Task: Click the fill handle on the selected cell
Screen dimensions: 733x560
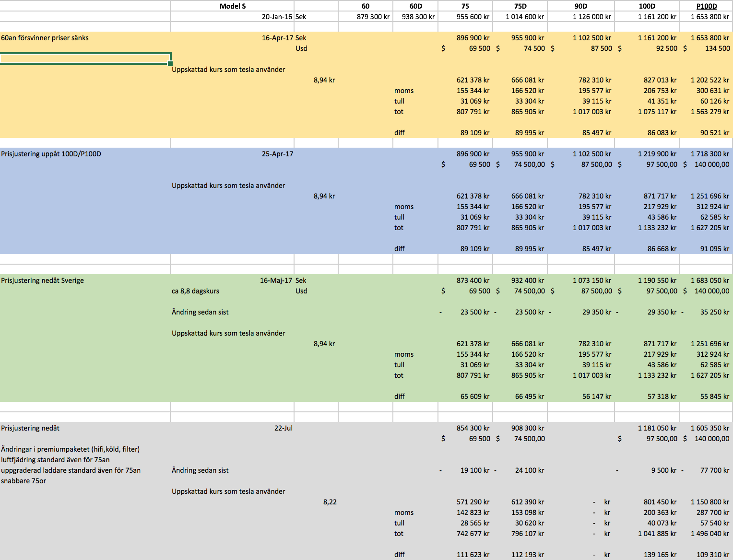Action: click(x=170, y=64)
